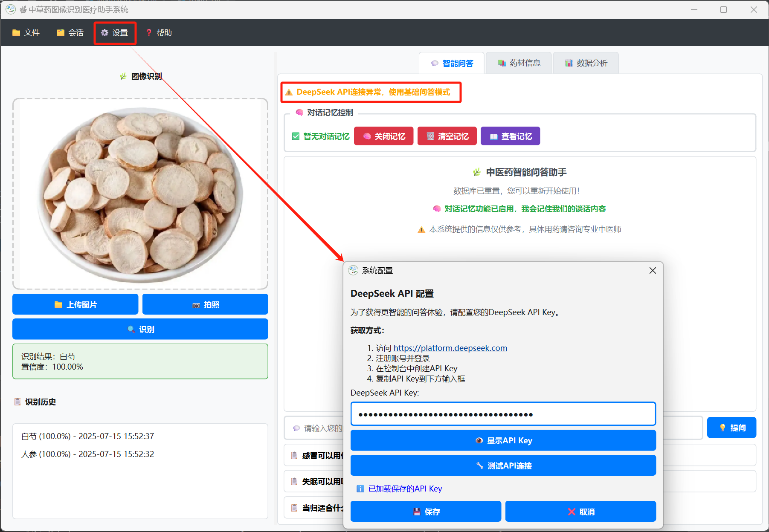
Task: Switch to the 药材信息 tab
Action: click(519, 63)
